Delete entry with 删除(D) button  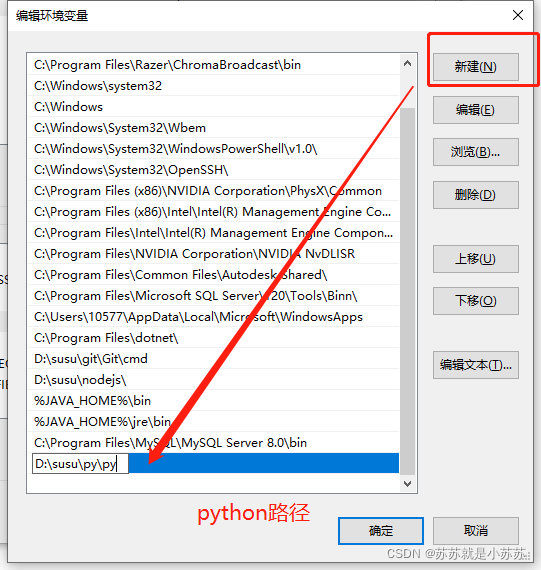pos(476,195)
